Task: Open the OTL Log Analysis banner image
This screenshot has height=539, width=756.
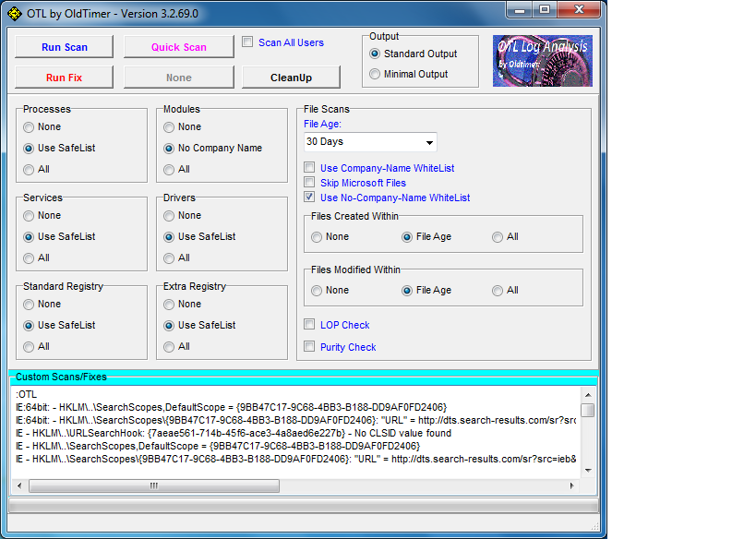Action: click(543, 61)
